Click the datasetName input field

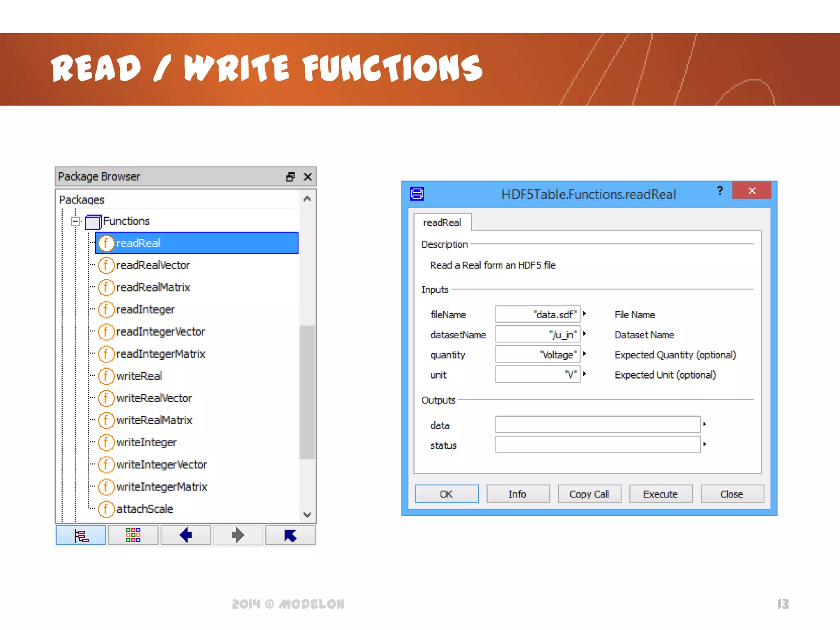tap(537, 334)
